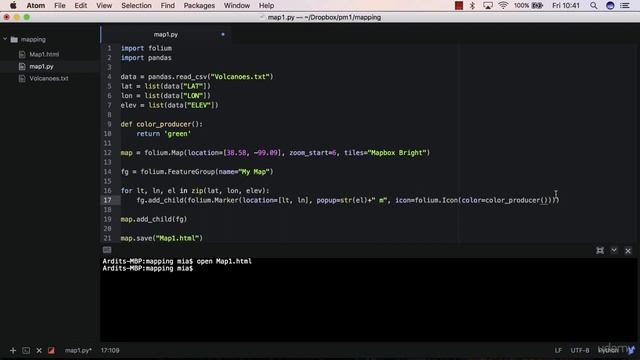This screenshot has height=360, width=640.
Task: Open the Selection menu
Action: point(136,6)
